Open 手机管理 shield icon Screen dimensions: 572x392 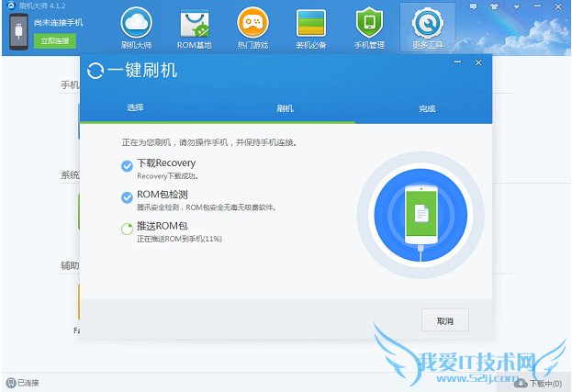point(369,23)
